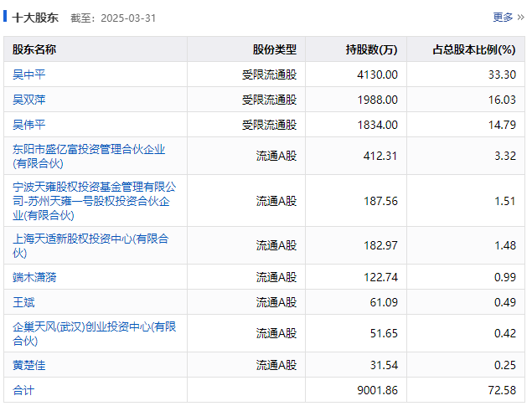Open shareholder 吴双萍 link
Viewport: 532px width, 406px height.
(x=29, y=100)
